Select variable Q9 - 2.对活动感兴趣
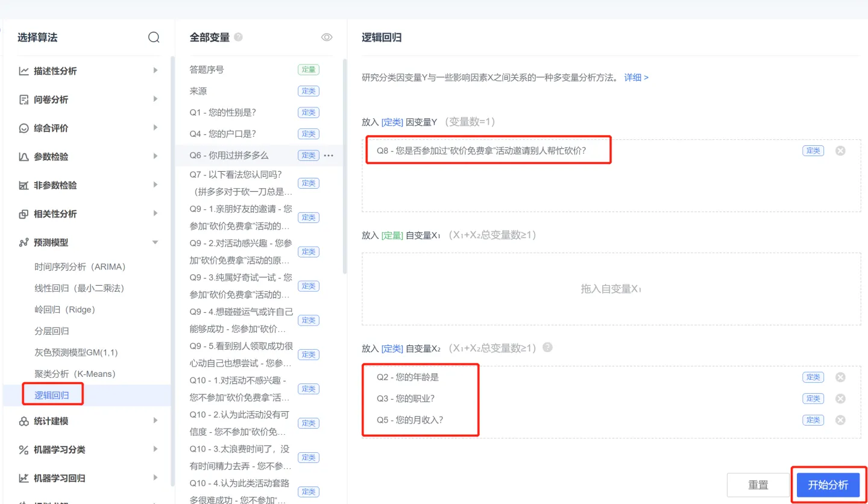868x504 pixels. point(241,252)
